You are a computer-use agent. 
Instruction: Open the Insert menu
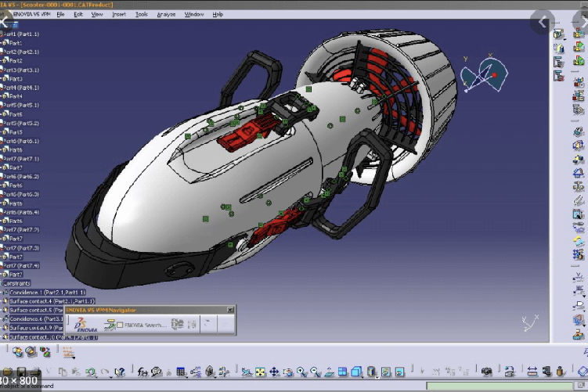coord(119,14)
